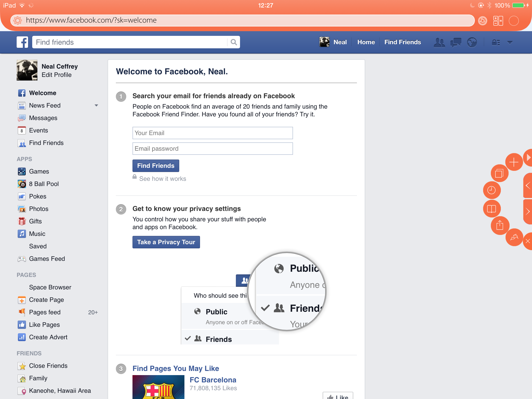
Task: Tap the tabs overview floating button
Action: (x=499, y=173)
